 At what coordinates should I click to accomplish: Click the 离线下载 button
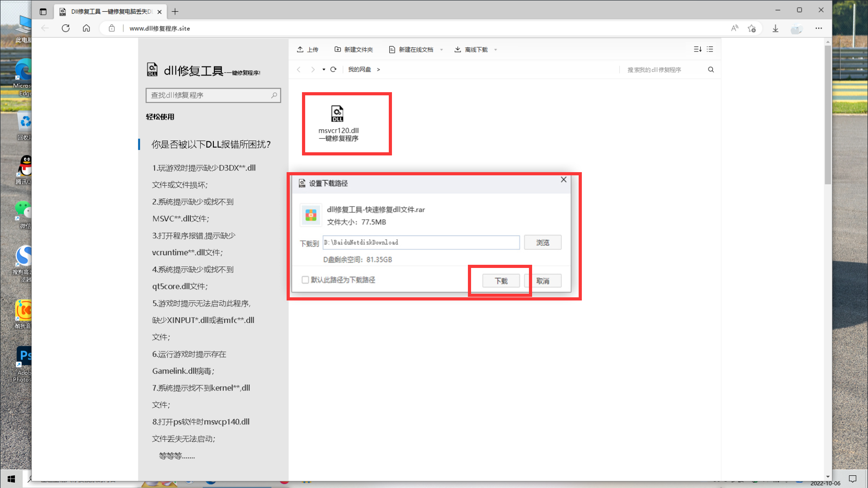point(471,49)
